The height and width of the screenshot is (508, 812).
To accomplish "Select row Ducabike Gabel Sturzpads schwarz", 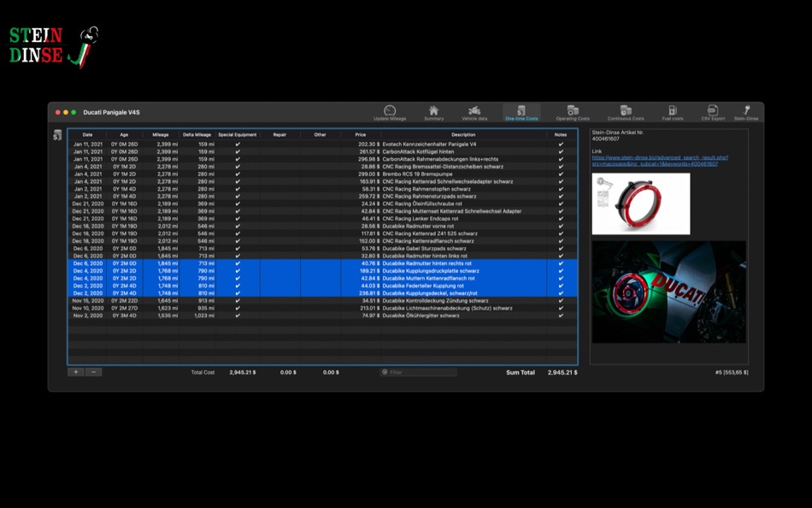I will point(322,248).
